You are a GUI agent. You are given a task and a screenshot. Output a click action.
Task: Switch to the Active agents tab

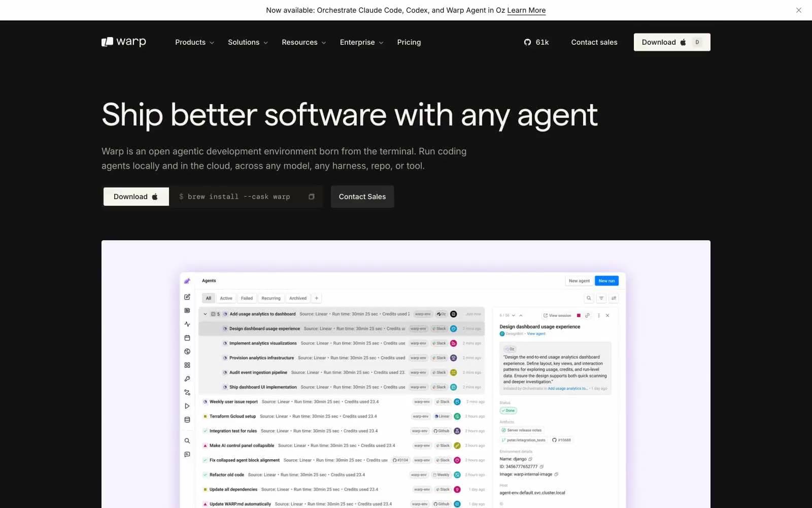pos(226,298)
